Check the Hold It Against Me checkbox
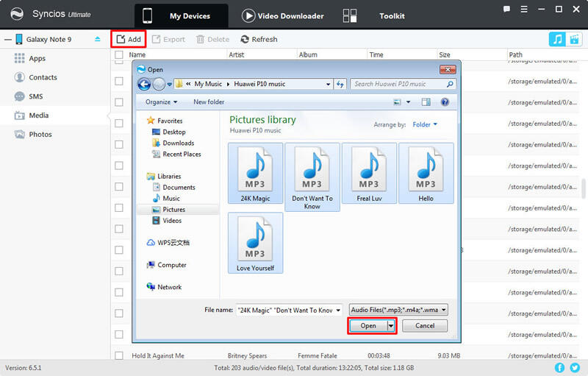588x376 pixels. click(119, 355)
